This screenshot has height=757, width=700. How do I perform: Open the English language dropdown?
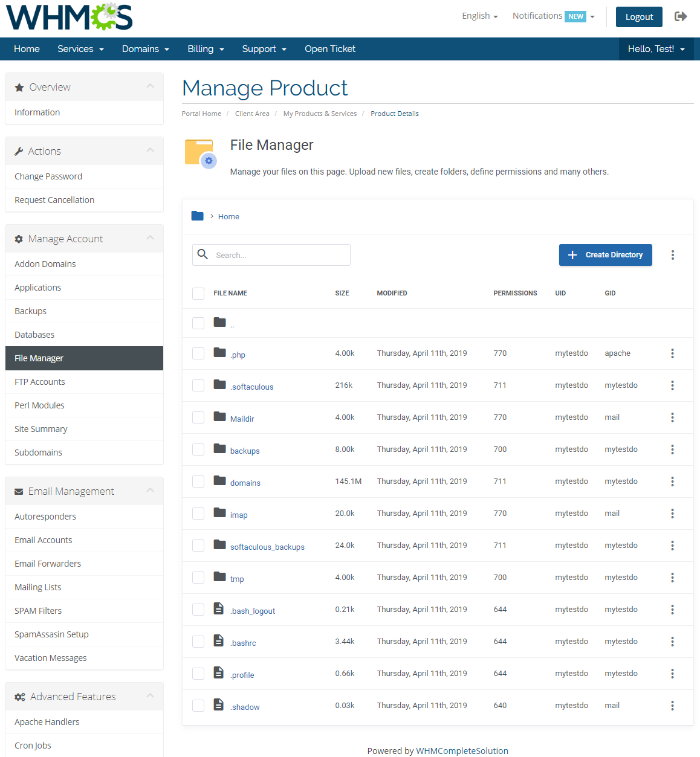coord(479,15)
